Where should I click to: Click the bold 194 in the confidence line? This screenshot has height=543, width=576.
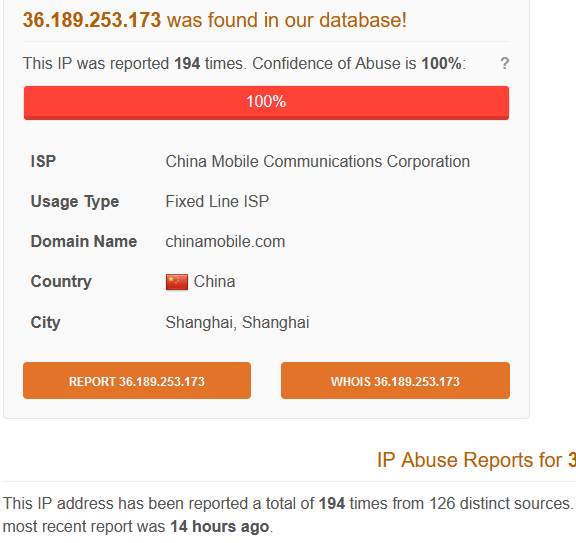[x=187, y=64]
